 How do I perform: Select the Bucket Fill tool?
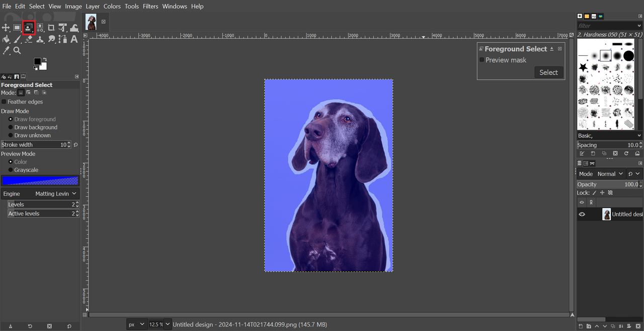(x=6, y=39)
